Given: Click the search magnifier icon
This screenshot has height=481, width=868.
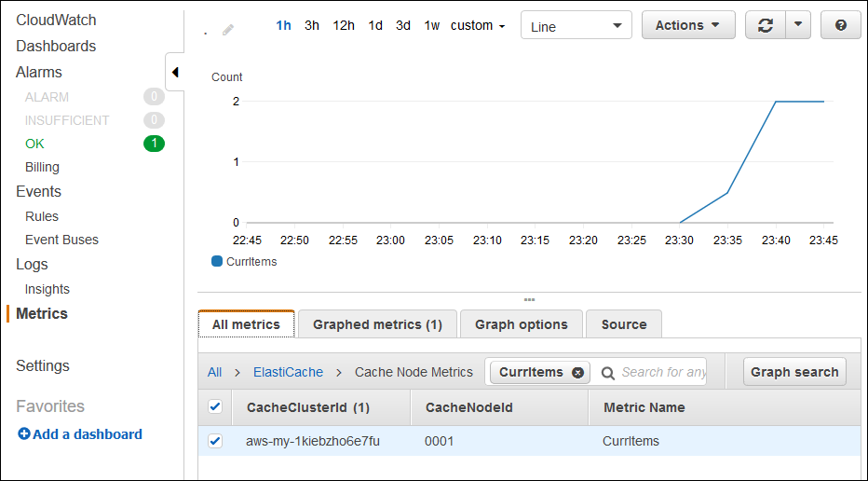Looking at the screenshot, I should coord(608,373).
